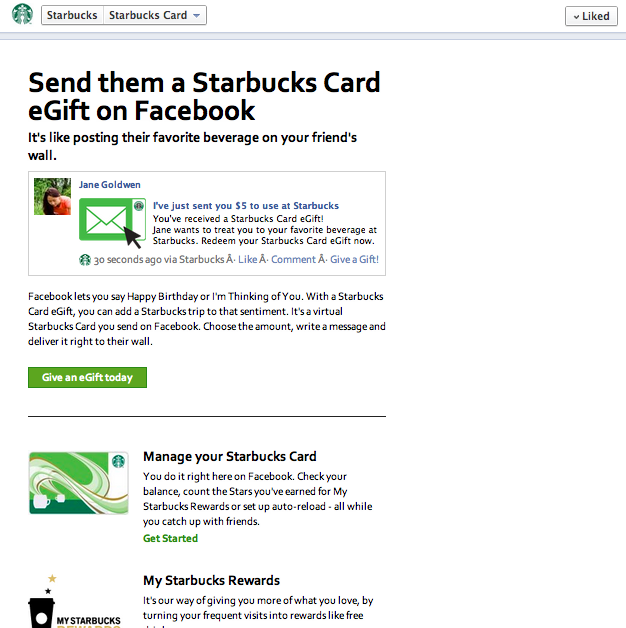Click the green envelope eGift icon
Image resolution: width=626 pixels, height=628 pixels.
coord(113,221)
